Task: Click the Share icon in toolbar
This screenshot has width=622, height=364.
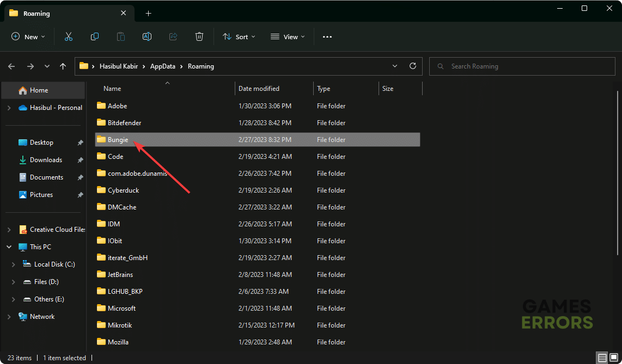Action: tap(173, 36)
